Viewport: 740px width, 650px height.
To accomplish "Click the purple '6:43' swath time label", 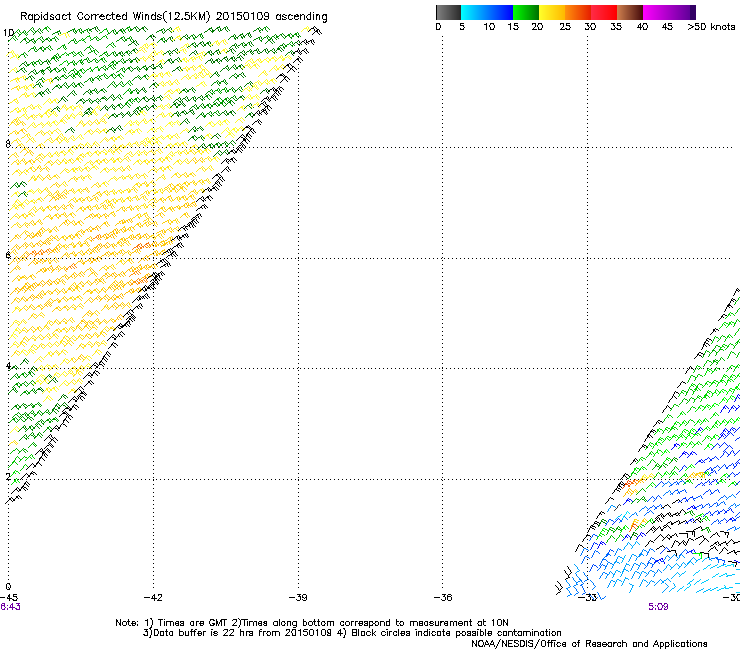I will pos(10,607).
